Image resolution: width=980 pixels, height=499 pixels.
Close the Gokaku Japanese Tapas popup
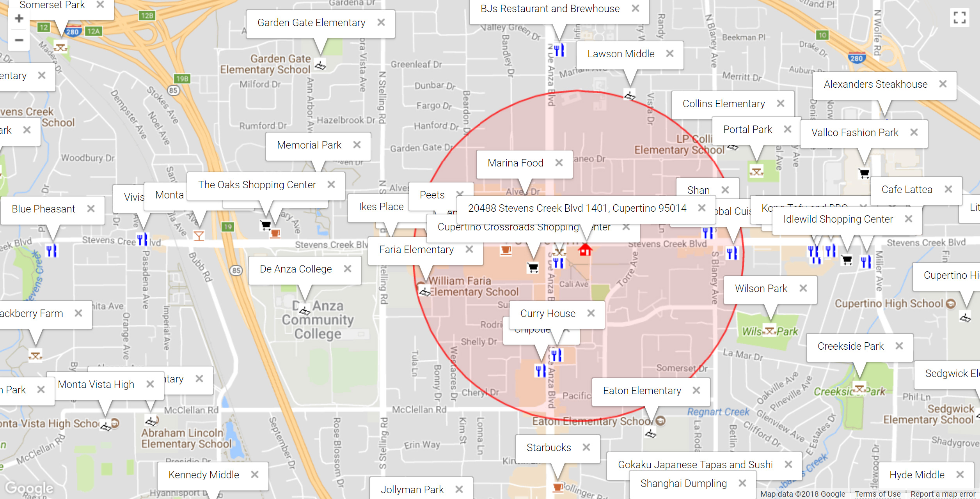[788, 464]
